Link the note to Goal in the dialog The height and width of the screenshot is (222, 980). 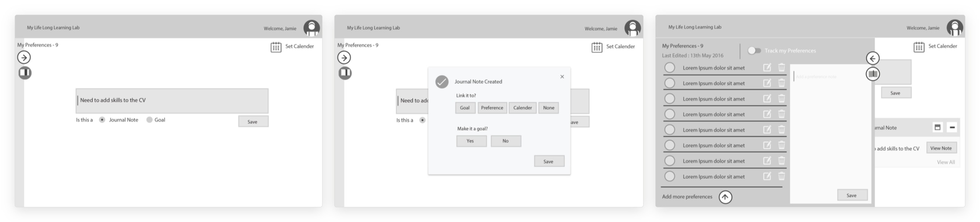[x=465, y=108]
